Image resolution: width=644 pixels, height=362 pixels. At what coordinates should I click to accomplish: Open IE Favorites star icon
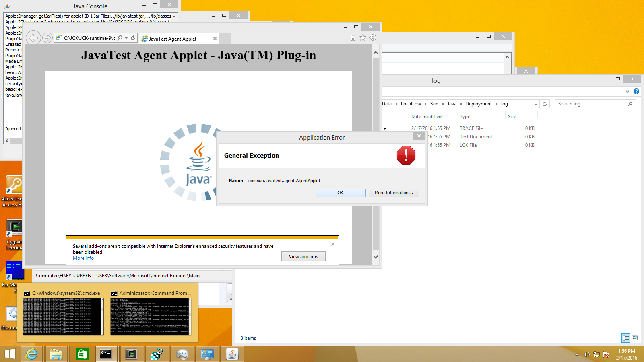(363, 38)
